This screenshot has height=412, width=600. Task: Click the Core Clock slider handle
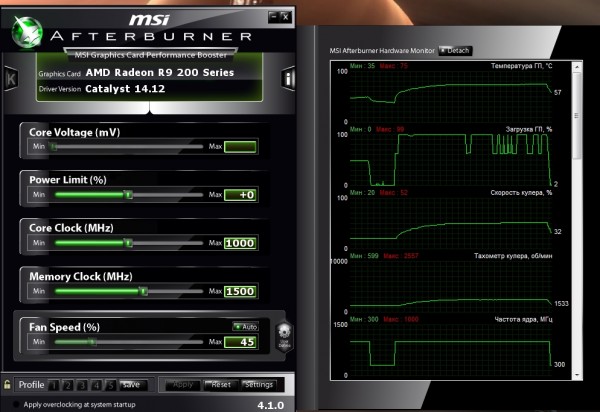click(129, 243)
